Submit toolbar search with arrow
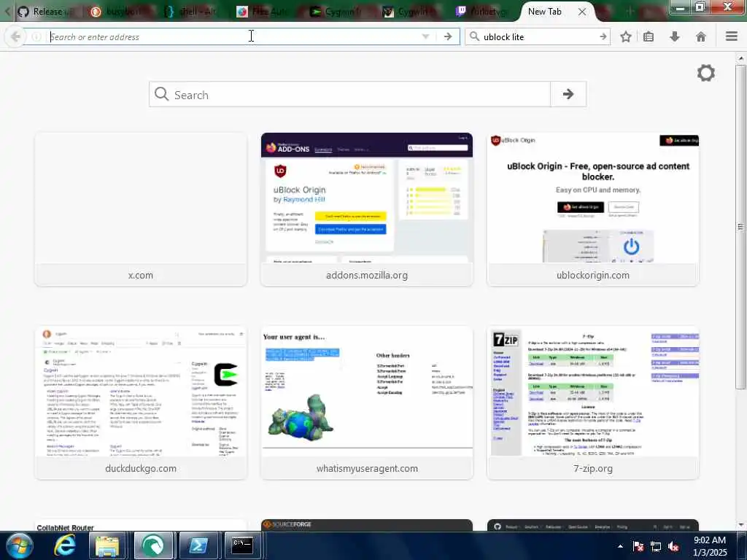This screenshot has width=747, height=560. click(603, 36)
